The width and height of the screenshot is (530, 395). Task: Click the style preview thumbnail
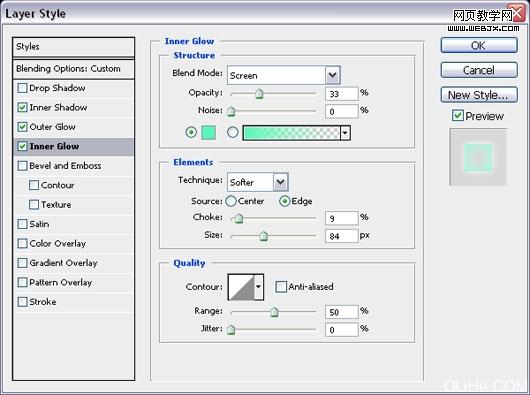coord(478,157)
